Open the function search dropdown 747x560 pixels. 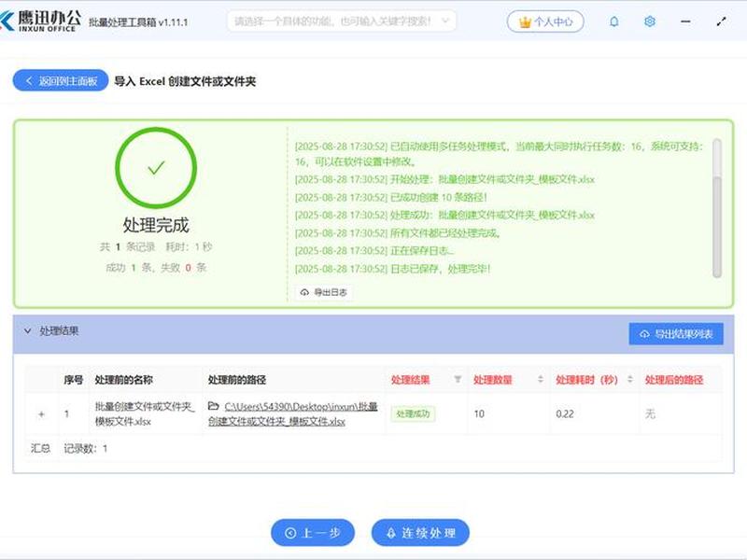[x=342, y=21]
